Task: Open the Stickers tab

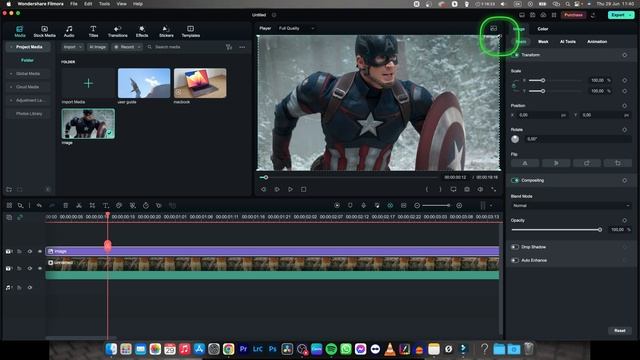Action: [x=166, y=31]
